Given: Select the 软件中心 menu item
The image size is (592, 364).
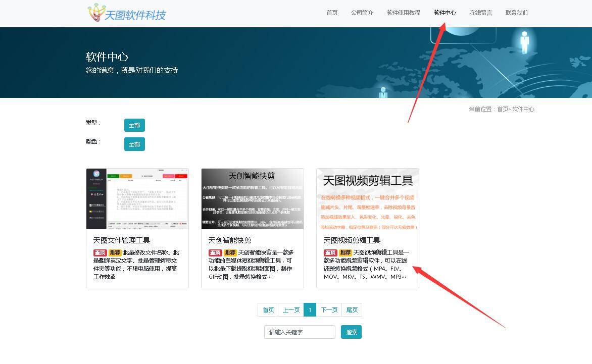Looking at the screenshot, I should coord(445,13).
